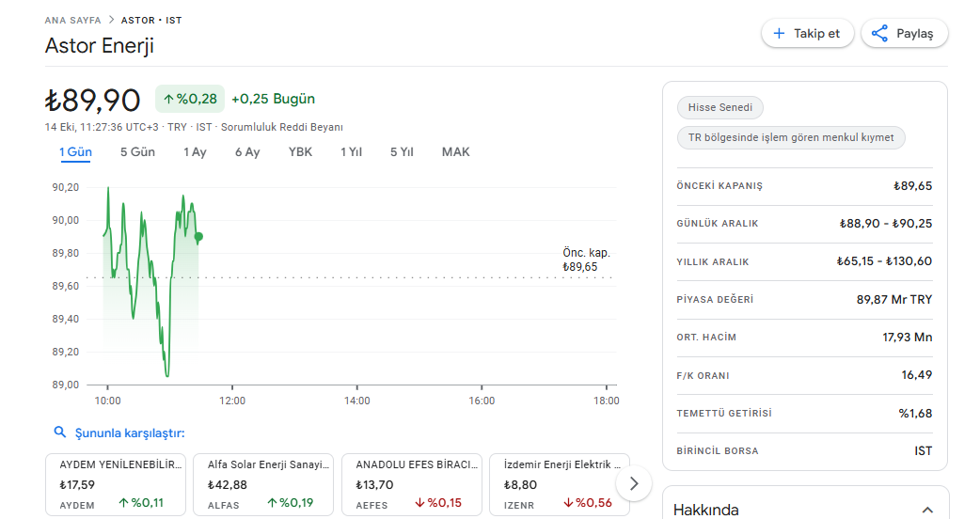Viewport: 980px width, 519px height.
Task: Open the MAK maximum range tab
Action: (x=455, y=152)
